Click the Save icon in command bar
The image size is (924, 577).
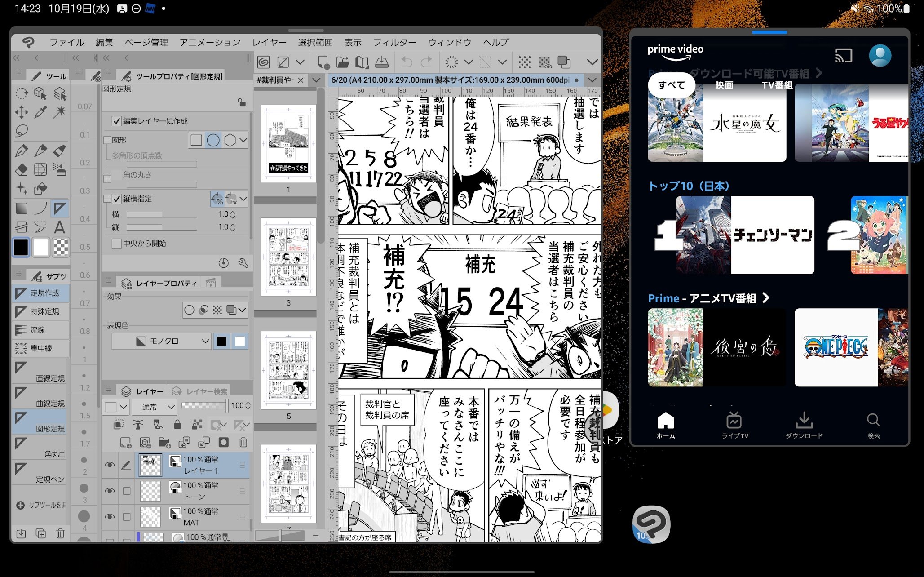[x=381, y=62]
